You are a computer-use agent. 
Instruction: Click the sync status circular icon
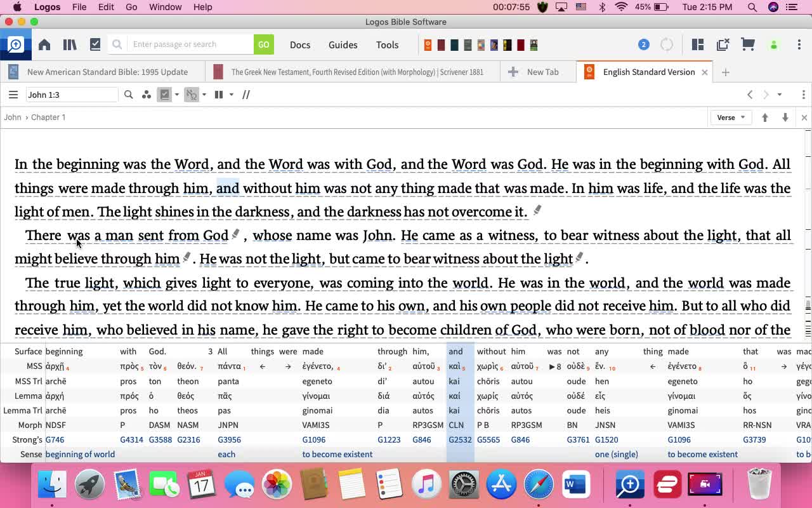(667, 44)
